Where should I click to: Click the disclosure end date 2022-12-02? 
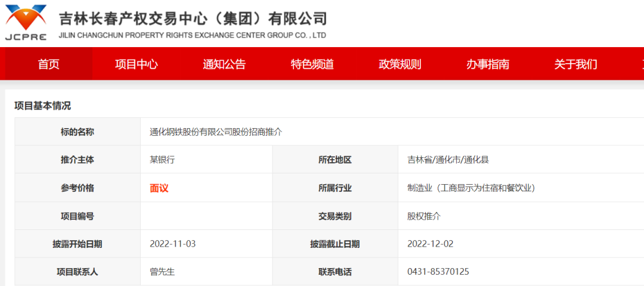point(430,244)
